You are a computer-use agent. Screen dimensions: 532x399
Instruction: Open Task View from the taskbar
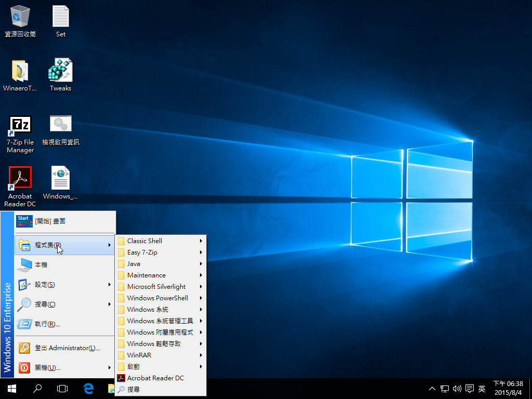coord(62,388)
